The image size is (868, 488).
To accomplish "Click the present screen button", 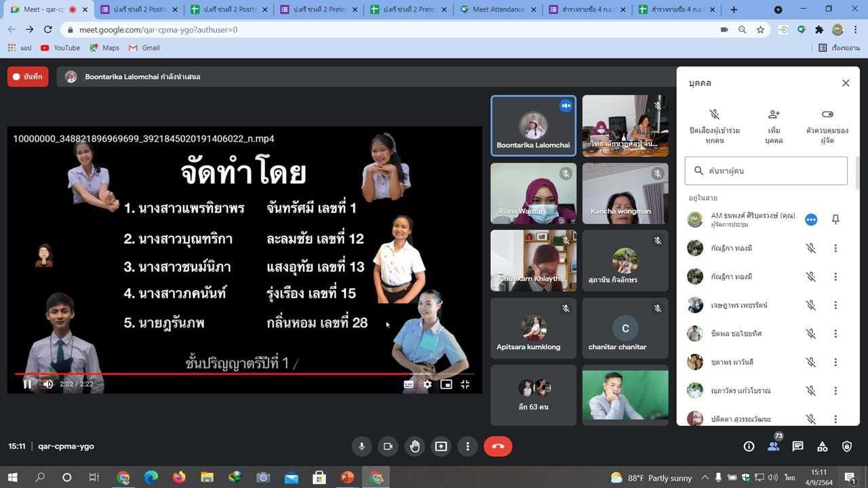I will point(441,446).
